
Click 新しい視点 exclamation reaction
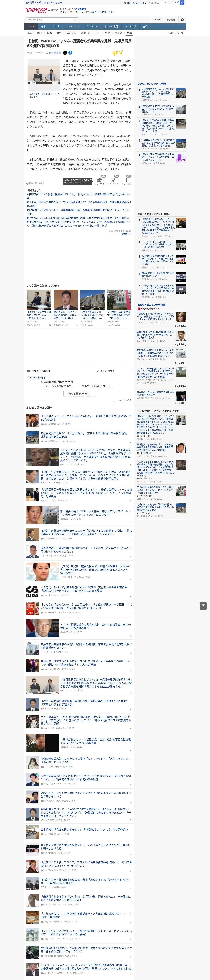coord(127,180)
